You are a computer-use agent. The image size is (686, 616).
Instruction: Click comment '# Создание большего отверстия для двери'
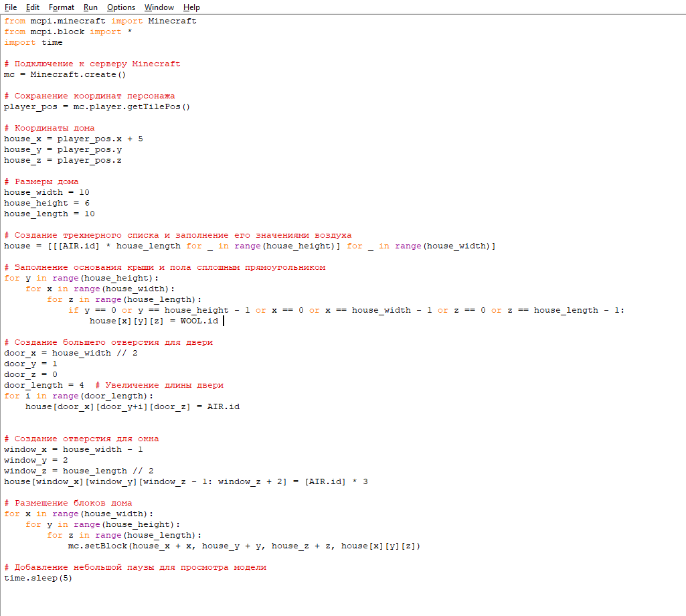pos(108,343)
